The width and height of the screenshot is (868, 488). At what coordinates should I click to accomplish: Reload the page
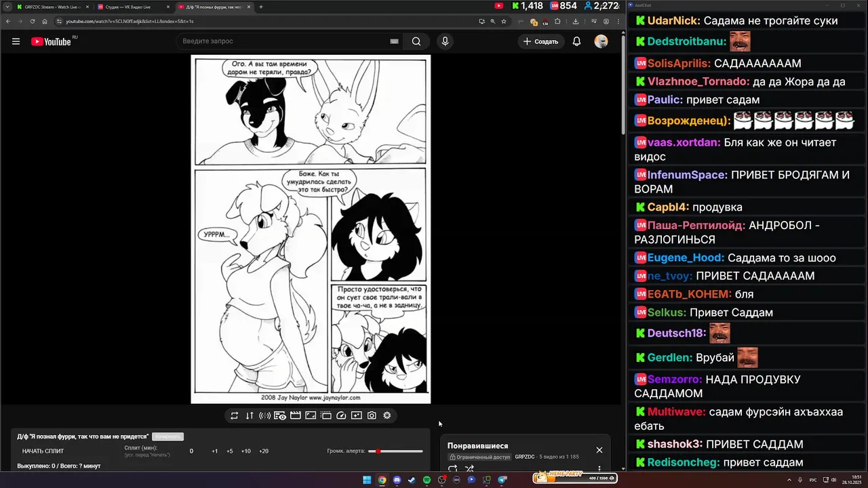coord(33,21)
